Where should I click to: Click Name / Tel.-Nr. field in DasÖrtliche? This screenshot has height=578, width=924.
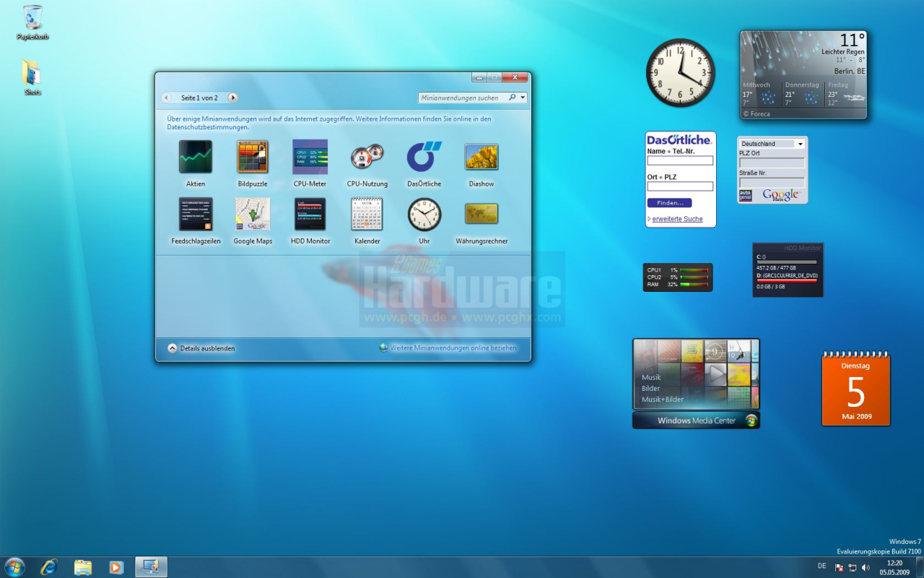point(680,161)
